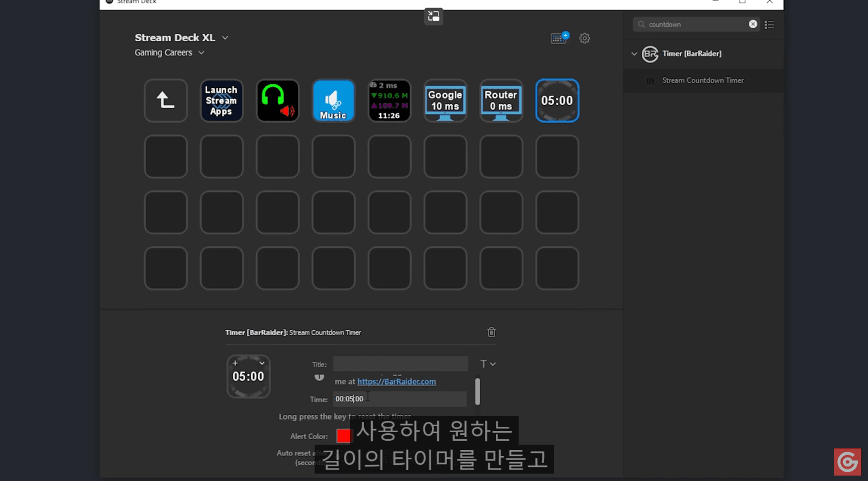Clear the countdown search text

pyautogui.click(x=753, y=24)
